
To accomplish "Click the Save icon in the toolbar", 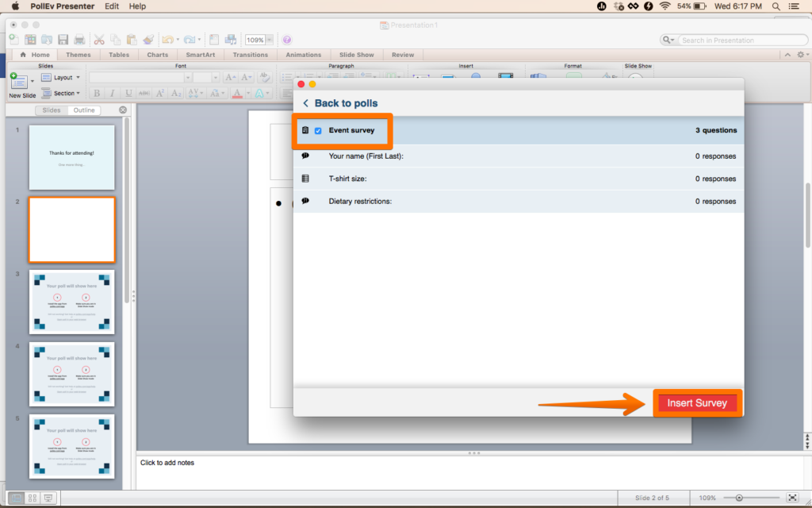I will (x=63, y=40).
